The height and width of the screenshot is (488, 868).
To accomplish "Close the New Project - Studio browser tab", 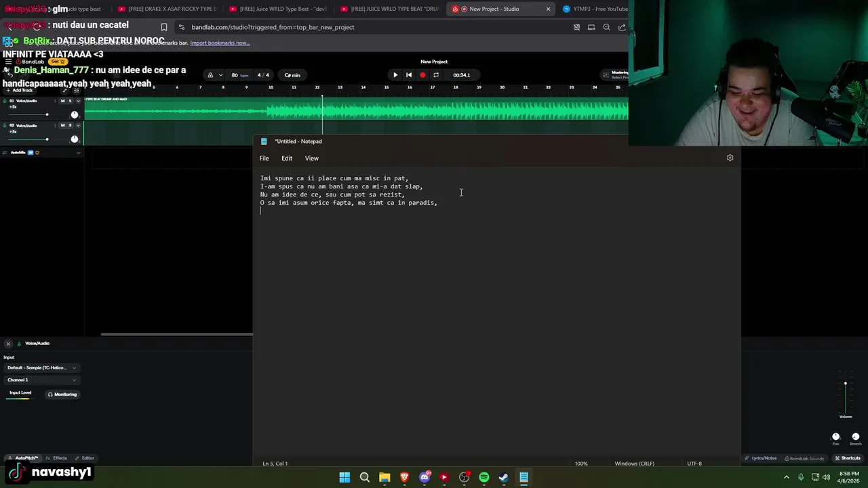I will (548, 9).
